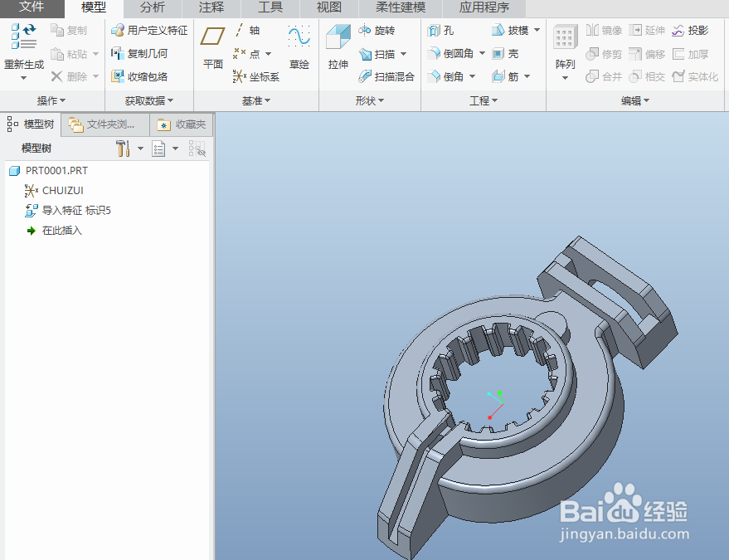The height and width of the screenshot is (560, 729).
Task: Select PRT0001.PRT in the model tree
Action: (48, 171)
